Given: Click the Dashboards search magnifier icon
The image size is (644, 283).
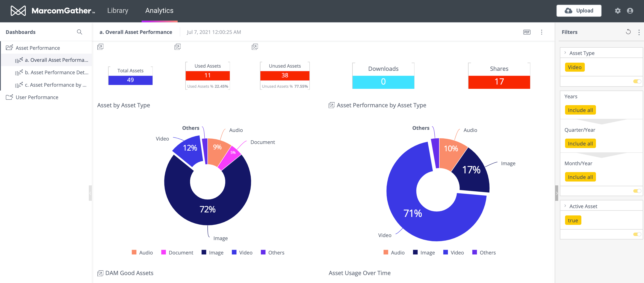Looking at the screenshot, I should 79,32.
